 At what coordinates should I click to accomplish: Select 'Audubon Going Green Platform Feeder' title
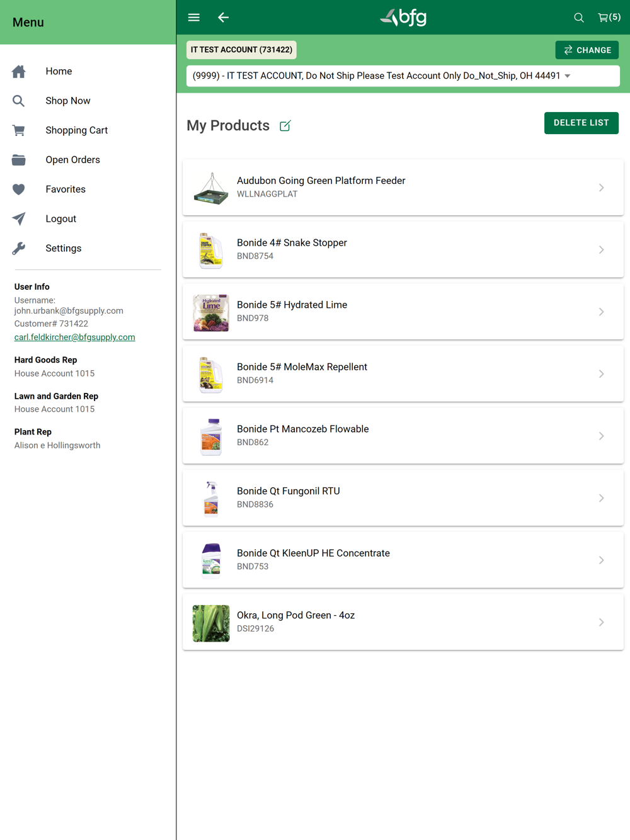(321, 181)
